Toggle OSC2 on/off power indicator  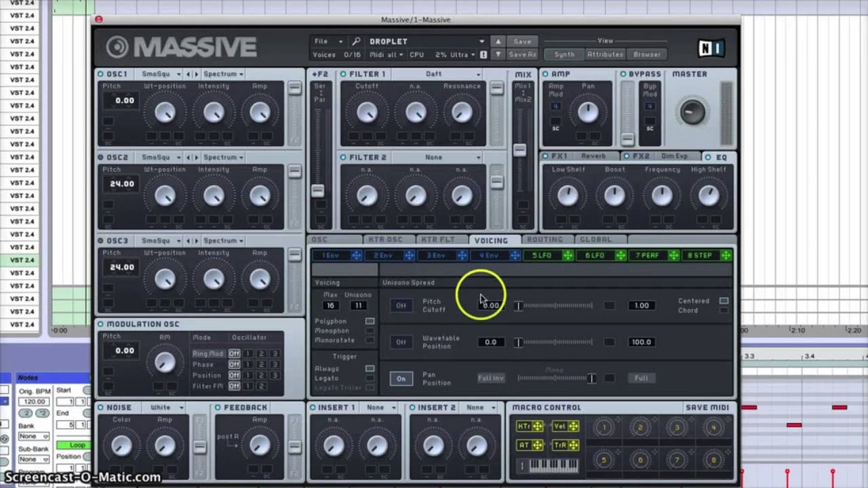[x=100, y=157]
